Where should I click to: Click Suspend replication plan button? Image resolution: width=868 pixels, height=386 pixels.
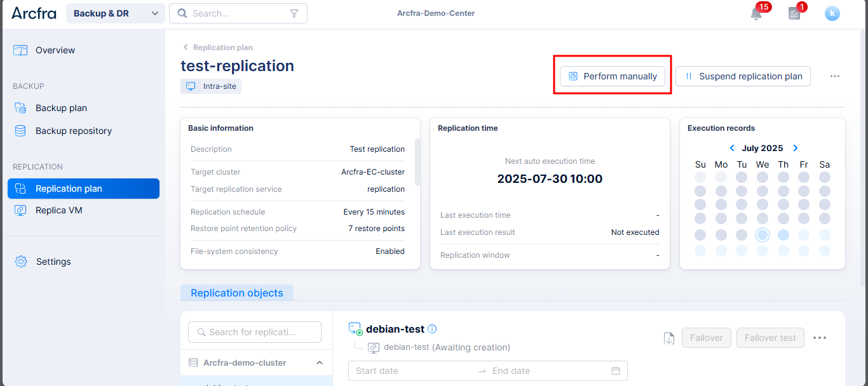(743, 76)
